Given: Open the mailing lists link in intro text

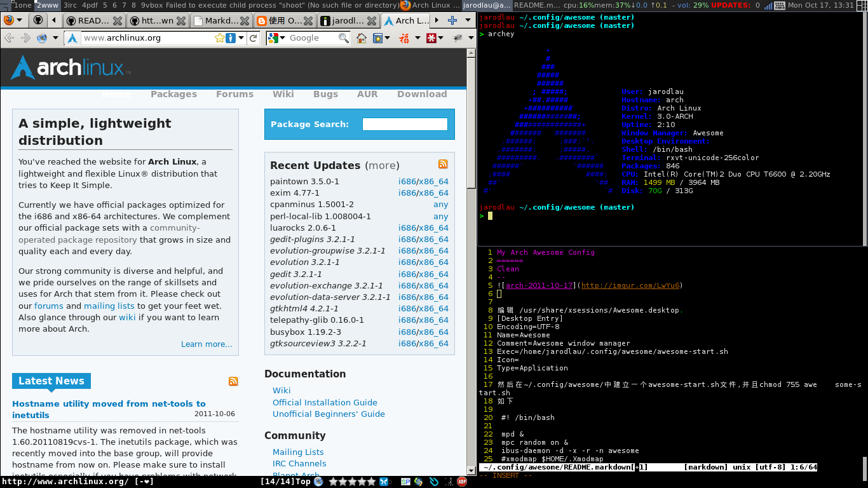Looking at the screenshot, I should pyautogui.click(x=109, y=306).
